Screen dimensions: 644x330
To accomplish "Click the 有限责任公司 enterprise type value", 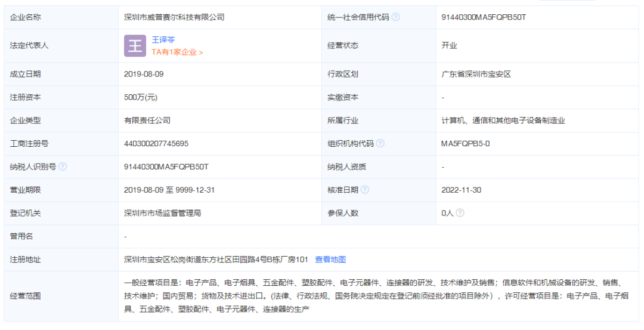I will pos(147,121).
